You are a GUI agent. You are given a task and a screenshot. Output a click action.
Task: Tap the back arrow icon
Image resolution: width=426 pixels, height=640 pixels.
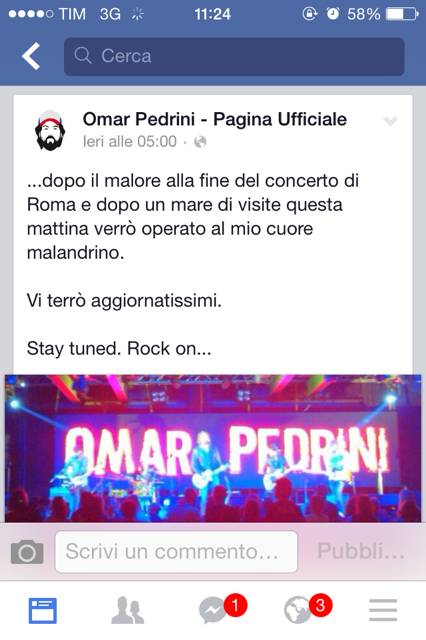click(31, 56)
